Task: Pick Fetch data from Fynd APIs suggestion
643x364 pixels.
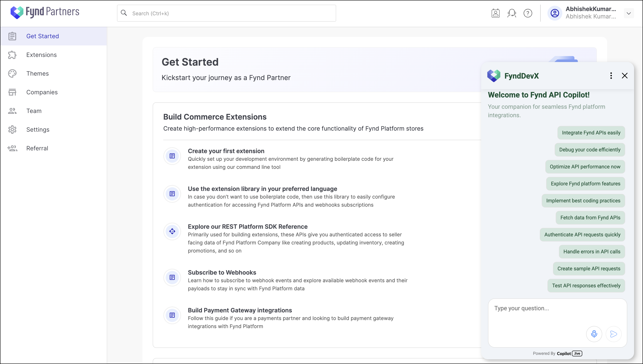Action: click(590, 218)
